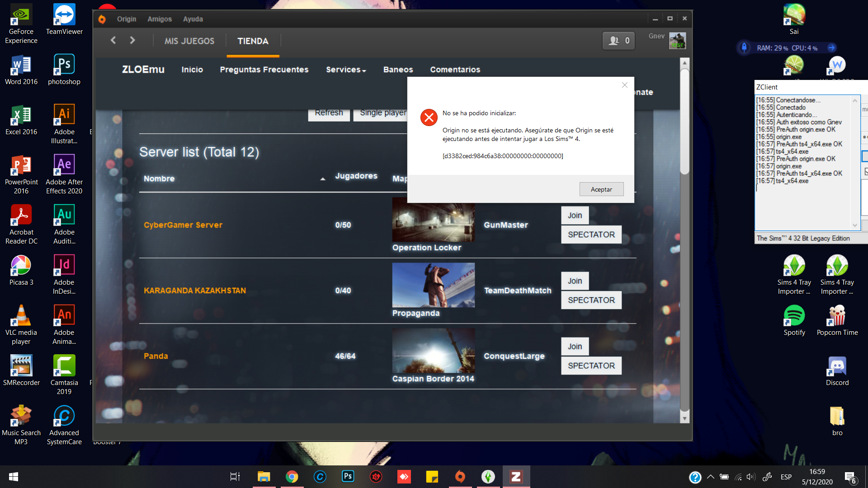Open PowerPoint 2016 desktop icon
Viewport: 868px width, 488px height.
[21, 174]
